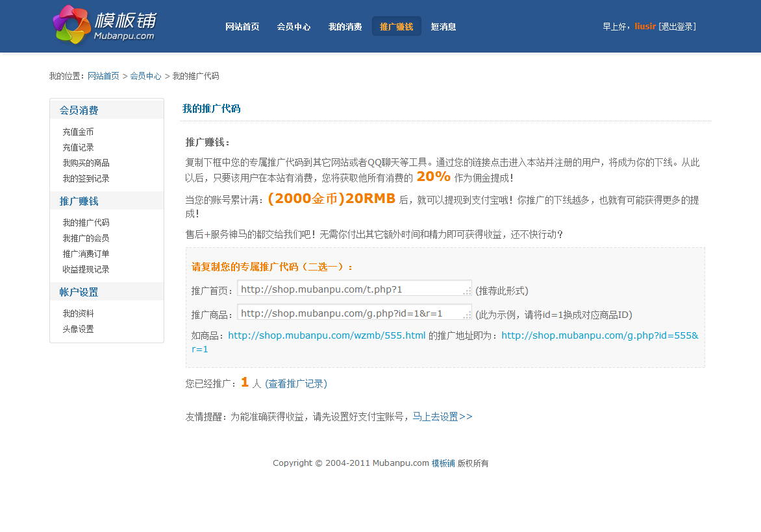View 充值记录 in the sidebar
This screenshot has width=761, height=532.
(x=78, y=147)
